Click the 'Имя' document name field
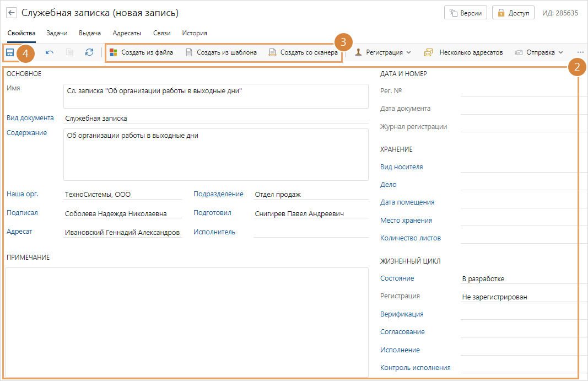This screenshot has height=381, width=588. pyautogui.click(x=215, y=96)
